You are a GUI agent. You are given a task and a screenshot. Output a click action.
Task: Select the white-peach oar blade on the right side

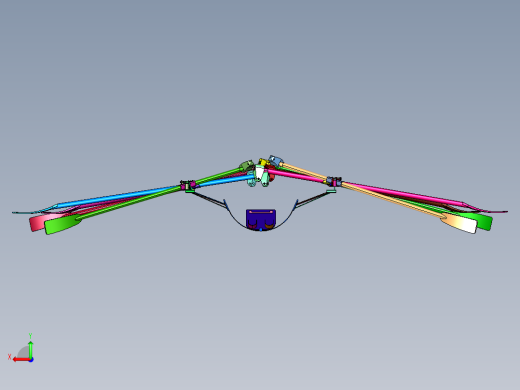coord(459,223)
